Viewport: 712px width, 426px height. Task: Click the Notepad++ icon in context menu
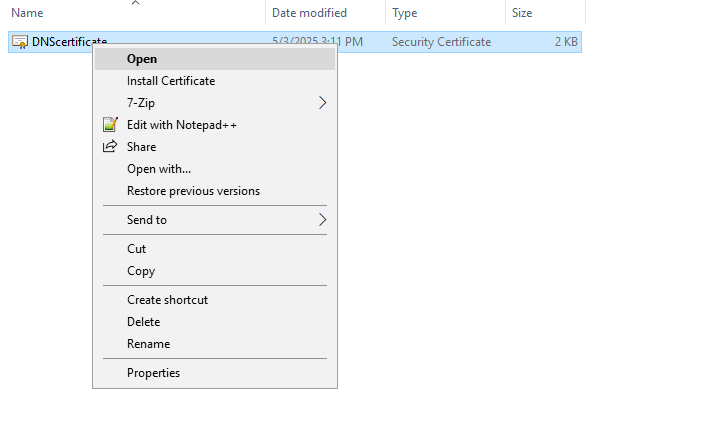click(x=111, y=125)
